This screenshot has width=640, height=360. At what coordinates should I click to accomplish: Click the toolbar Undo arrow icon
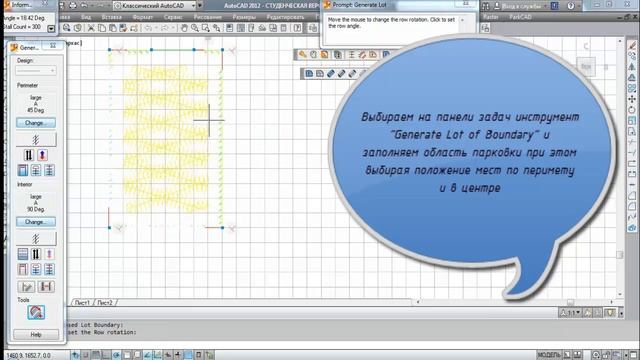(149, 28)
